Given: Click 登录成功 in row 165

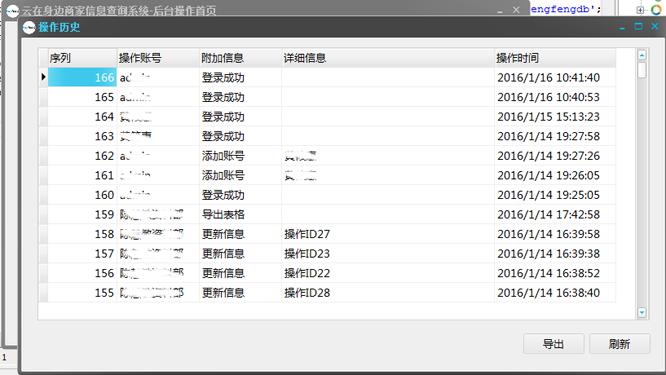Looking at the screenshot, I should tap(223, 97).
